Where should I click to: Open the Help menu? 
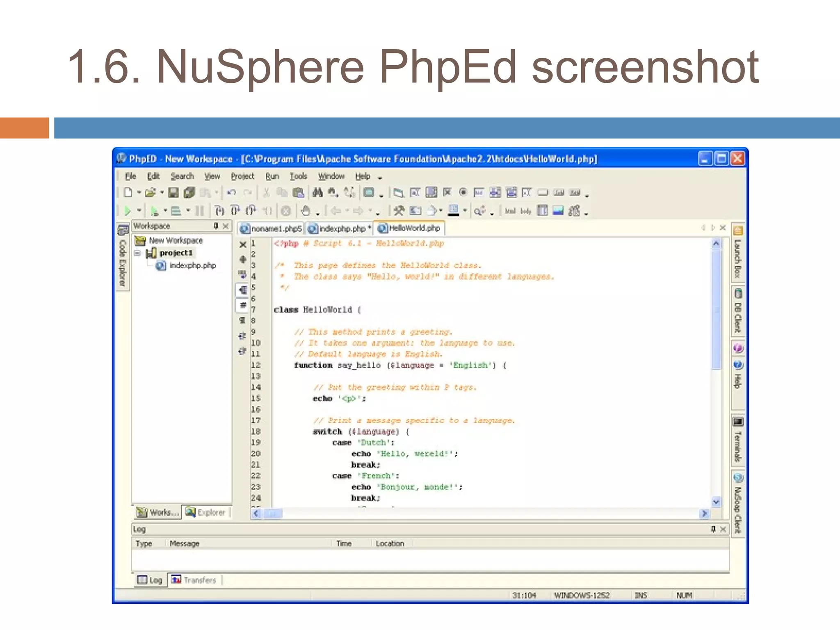coord(363,176)
